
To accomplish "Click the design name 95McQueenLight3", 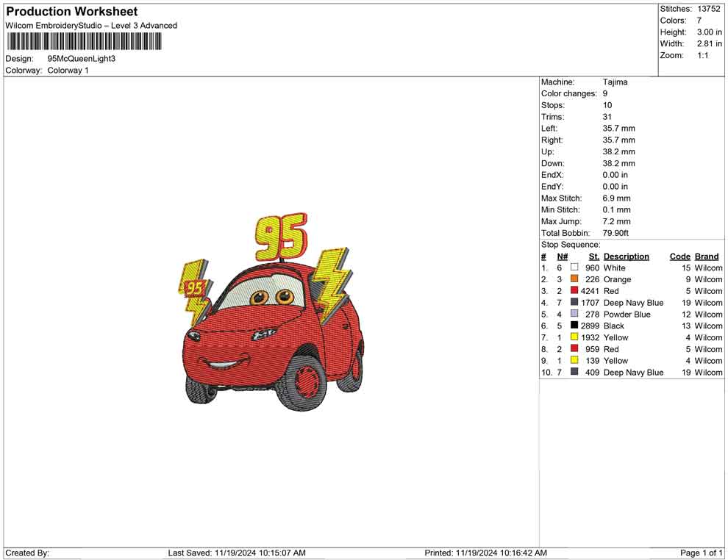I will [x=81, y=59].
